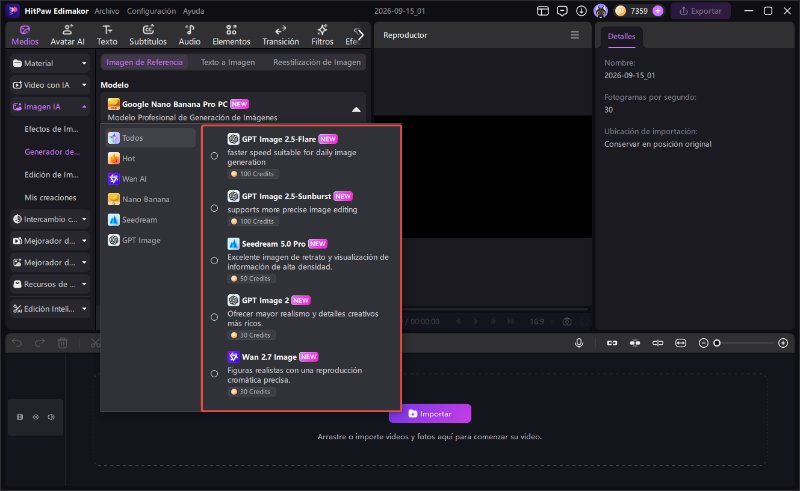Click the microphone voice-over icon
The image size is (800, 491).
tap(579, 343)
